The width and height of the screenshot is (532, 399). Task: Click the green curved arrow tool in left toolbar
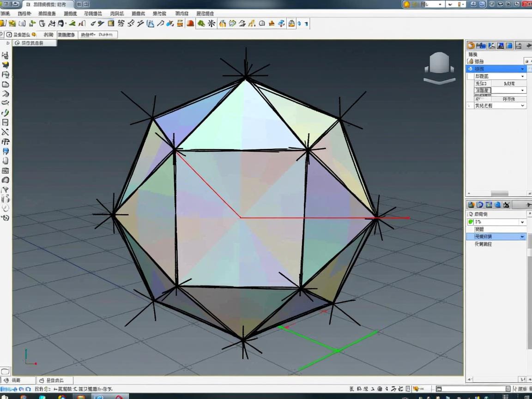pos(6,113)
